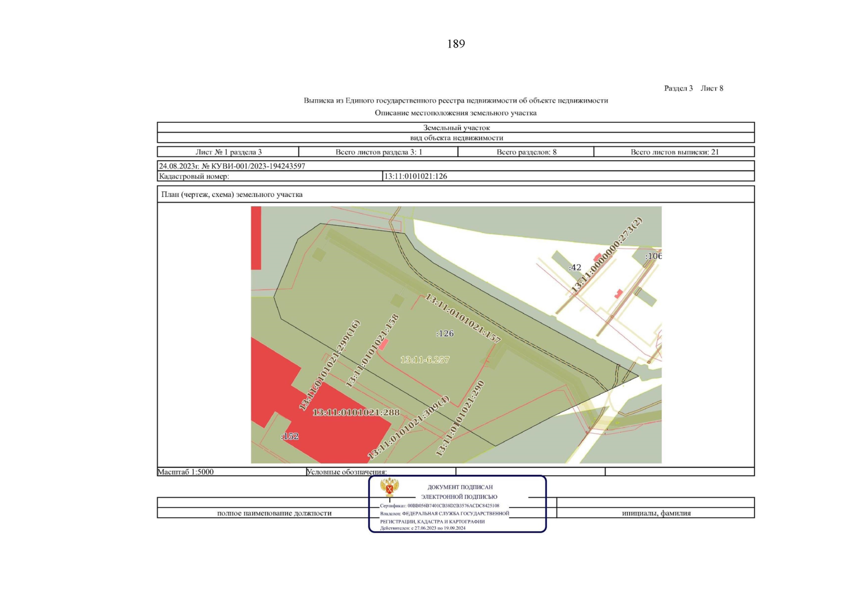The height and width of the screenshot is (614, 868).
Task: Click the diagonal label 13:11:0101021:157
Action: pyautogui.click(x=463, y=318)
